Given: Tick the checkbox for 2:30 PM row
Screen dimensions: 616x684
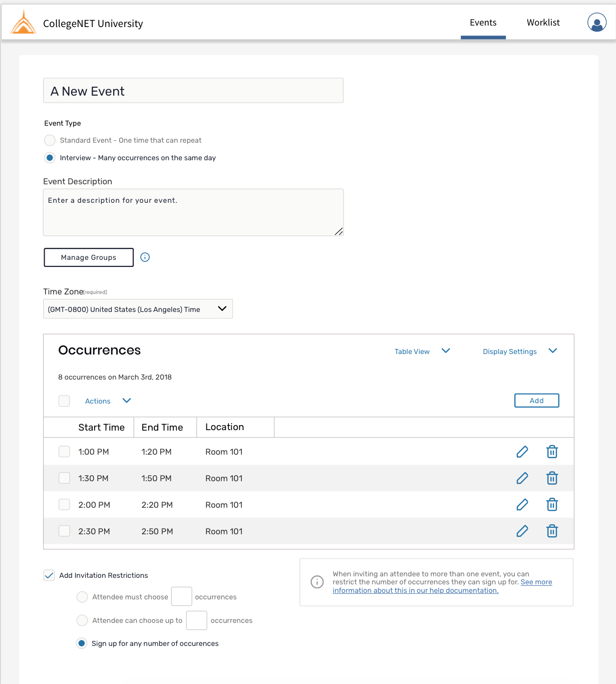Looking at the screenshot, I should [x=65, y=531].
